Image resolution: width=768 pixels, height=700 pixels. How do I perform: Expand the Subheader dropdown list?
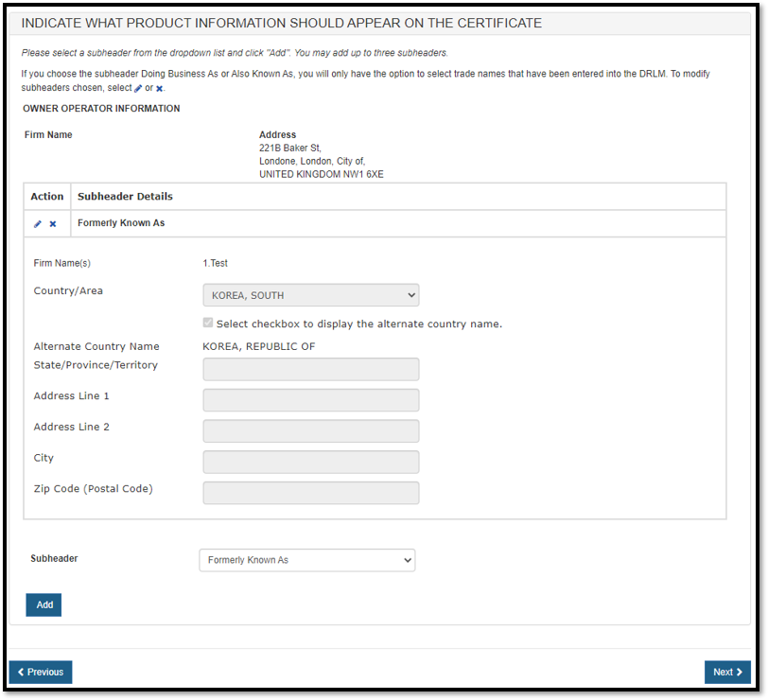(x=306, y=560)
